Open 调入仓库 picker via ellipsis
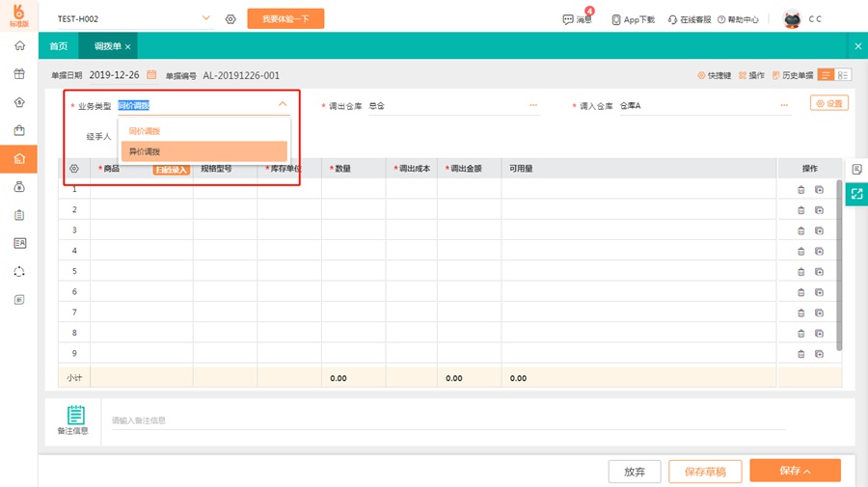This screenshot has width=868, height=487. (x=784, y=105)
